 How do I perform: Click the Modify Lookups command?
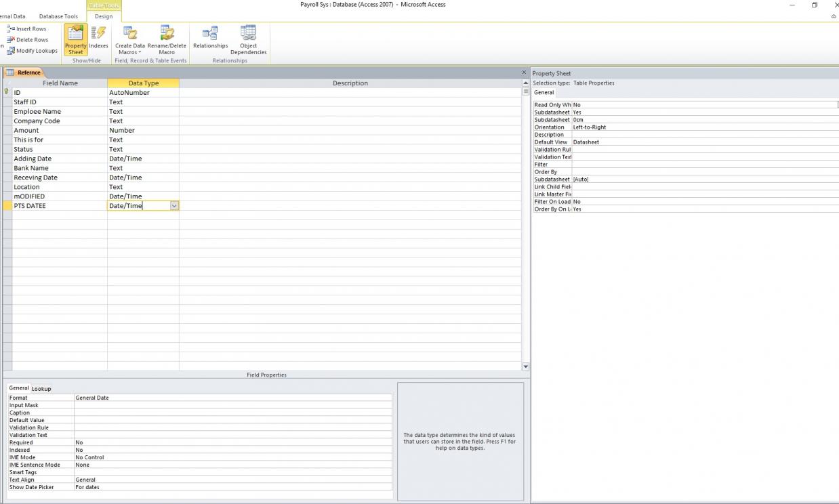click(x=32, y=51)
